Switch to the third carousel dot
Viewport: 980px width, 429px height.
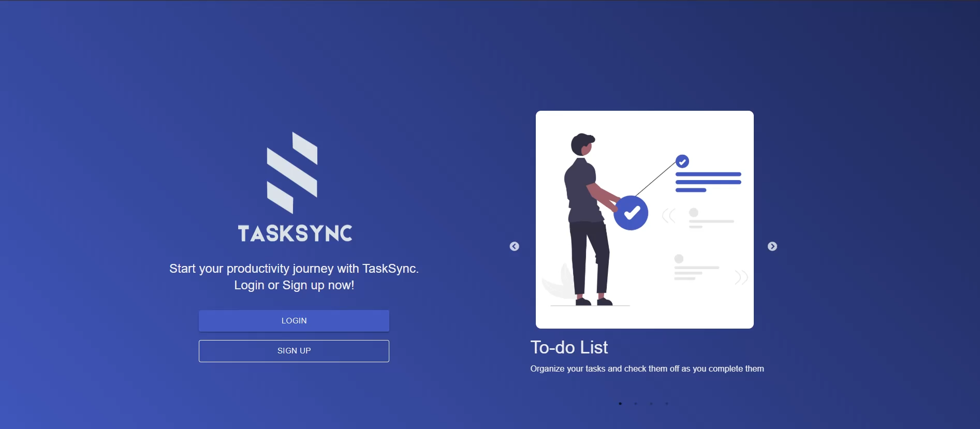click(651, 404)
